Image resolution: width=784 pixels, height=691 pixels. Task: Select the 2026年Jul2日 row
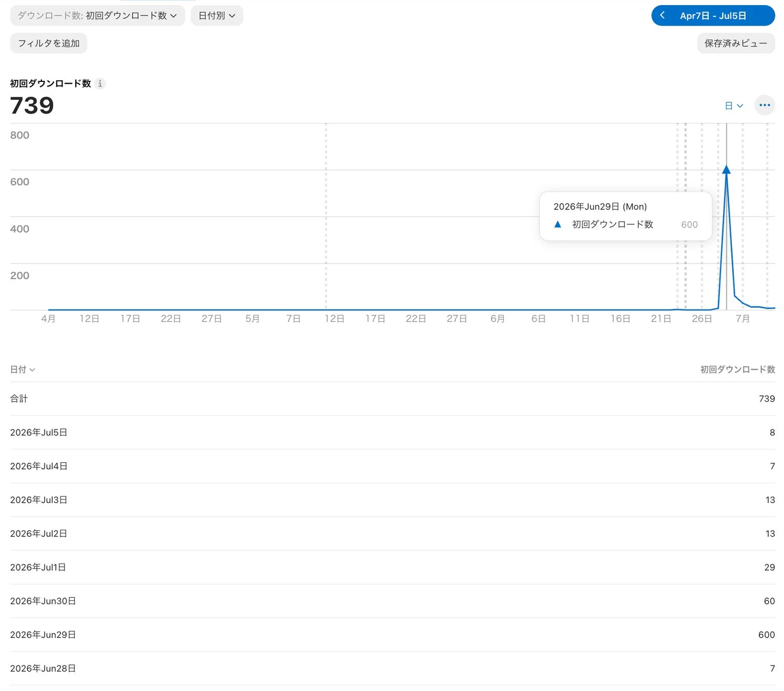[x=393, y=534]
